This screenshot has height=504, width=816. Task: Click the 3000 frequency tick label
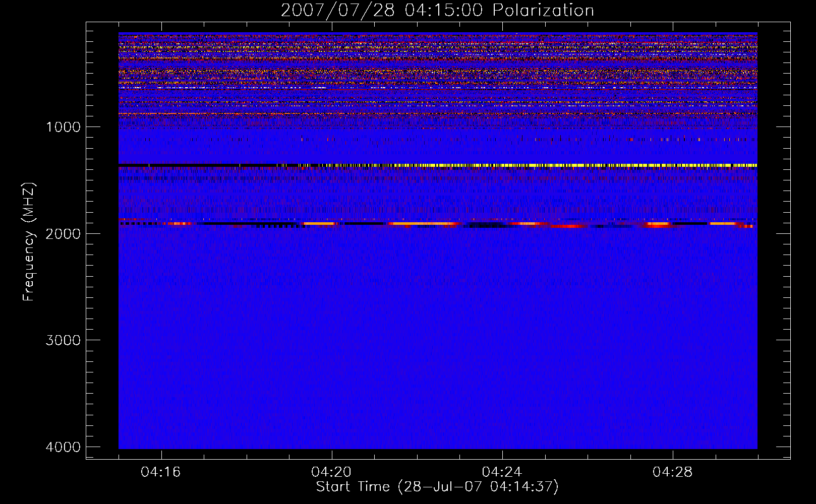pos(64,340)
